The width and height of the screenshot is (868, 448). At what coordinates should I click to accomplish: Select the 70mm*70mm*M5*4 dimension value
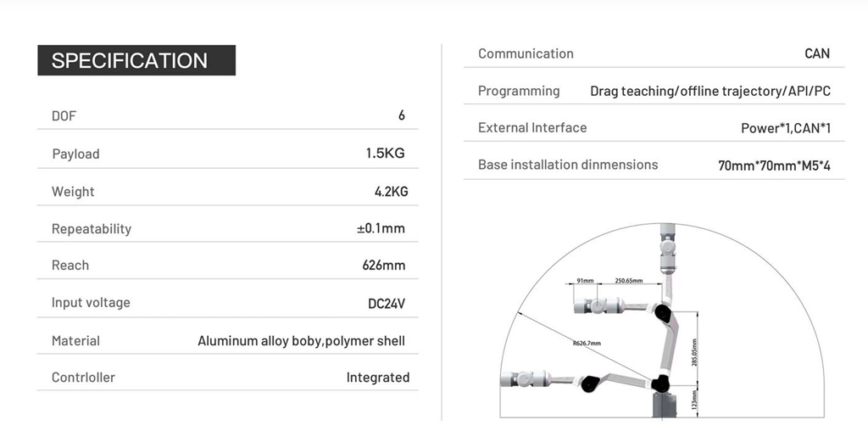774,165
